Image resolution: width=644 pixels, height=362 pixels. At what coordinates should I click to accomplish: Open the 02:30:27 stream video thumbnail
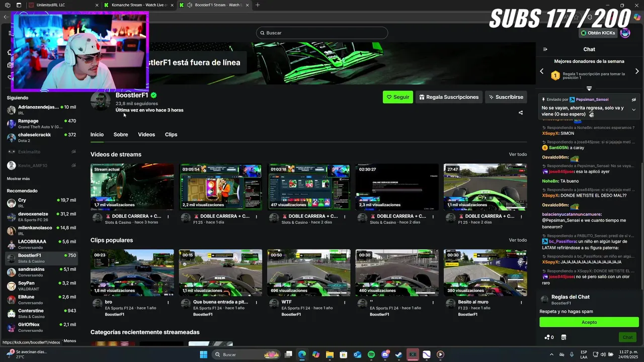pyautogui.click(x=397, y=187)
